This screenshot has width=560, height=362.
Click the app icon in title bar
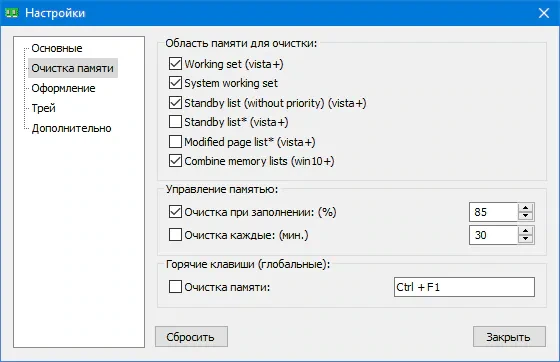tap(11, 13)
